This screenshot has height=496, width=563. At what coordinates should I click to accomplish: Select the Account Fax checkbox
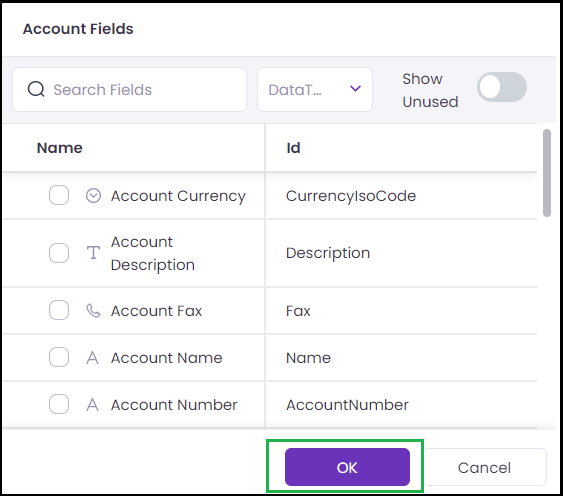click(59, 310)
